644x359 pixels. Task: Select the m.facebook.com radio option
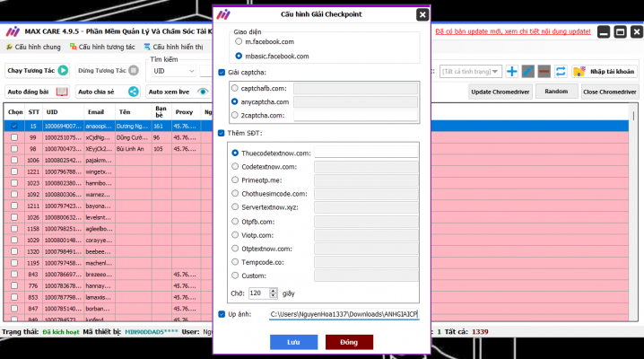[238, 41]
